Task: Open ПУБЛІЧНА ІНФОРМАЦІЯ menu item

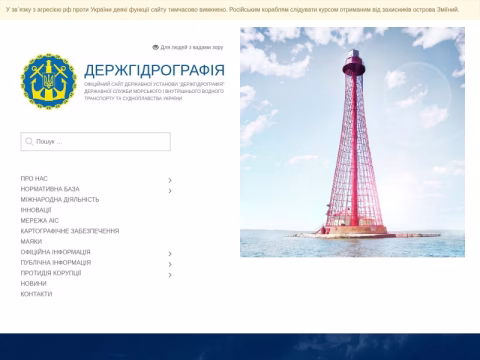Action: (56, 263)
